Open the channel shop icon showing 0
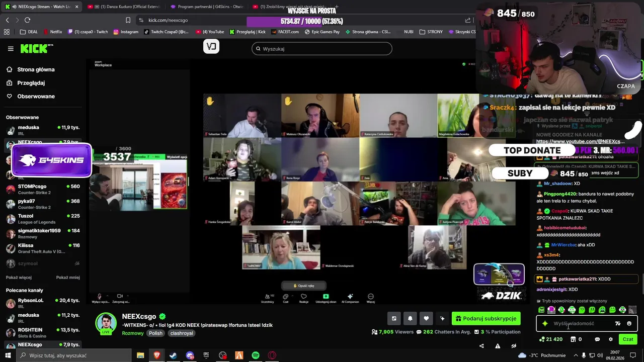 (576, 339)
